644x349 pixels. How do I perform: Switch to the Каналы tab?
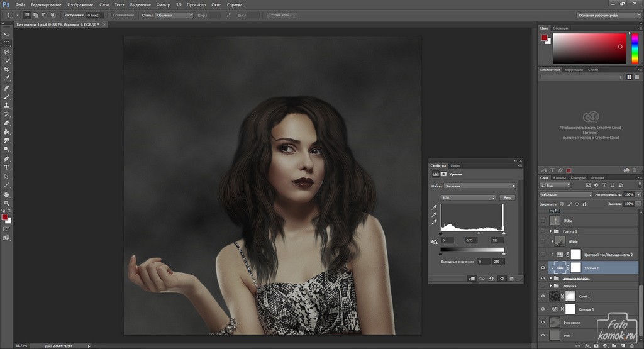click(x=559, y=178)
